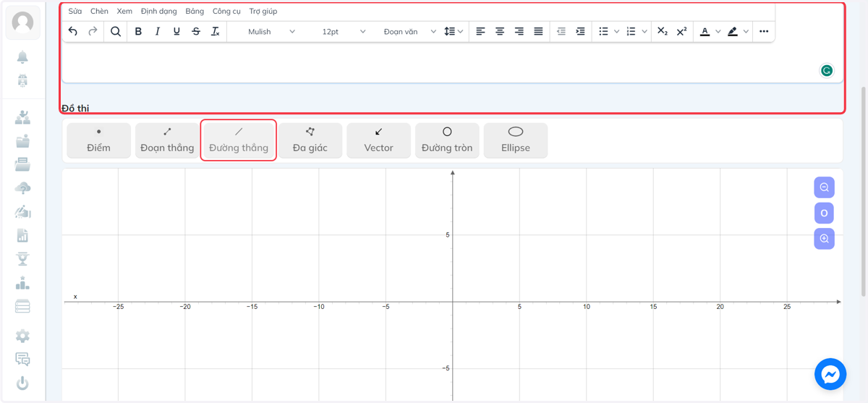Viewport: 868px width, 403px height.
Task: Select the Đường thẳng line tool
Action: coord(239,140)
